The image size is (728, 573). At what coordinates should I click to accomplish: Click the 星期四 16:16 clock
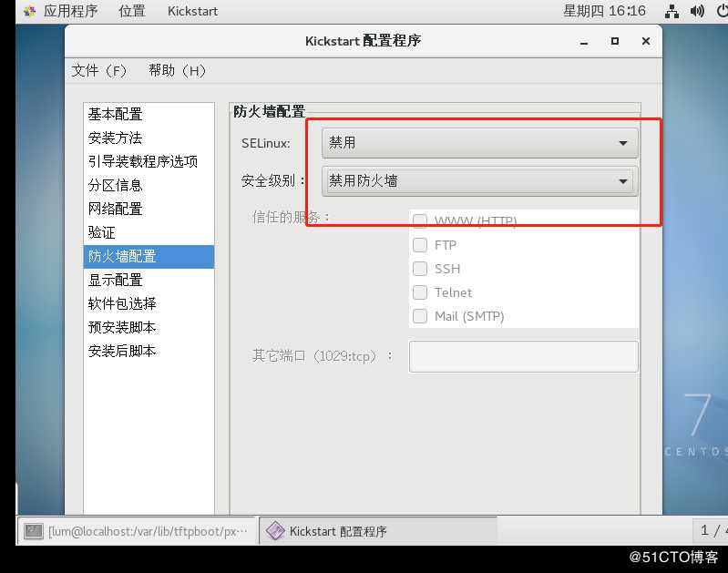click(x=604, y=11)
